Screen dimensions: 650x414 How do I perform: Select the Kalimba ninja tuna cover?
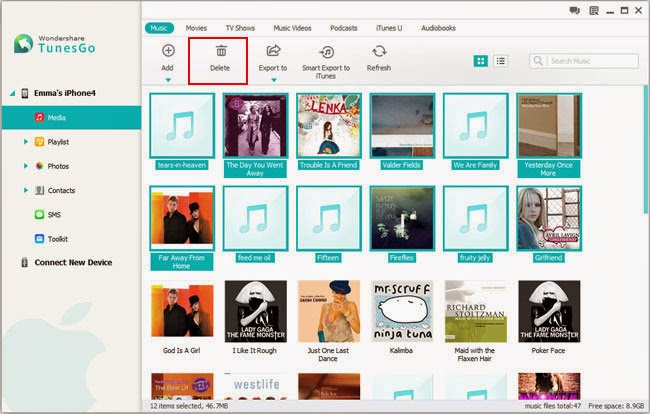(x=402, y=311)
